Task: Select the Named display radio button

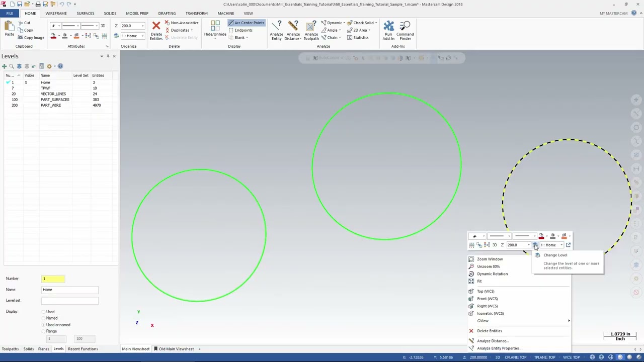Action: coord(44,318)
